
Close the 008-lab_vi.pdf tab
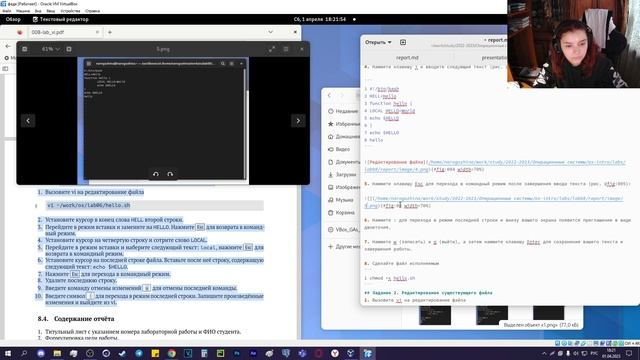(97, 32)
